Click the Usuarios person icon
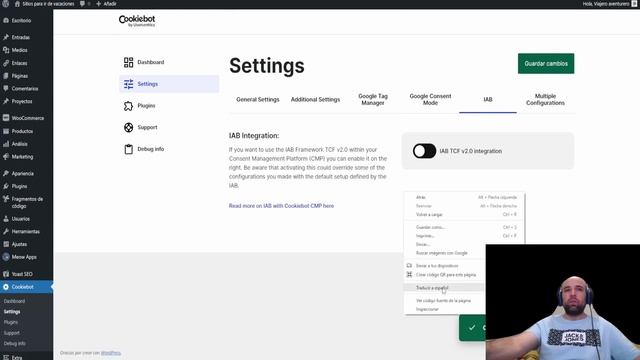 tap(6, 218)
